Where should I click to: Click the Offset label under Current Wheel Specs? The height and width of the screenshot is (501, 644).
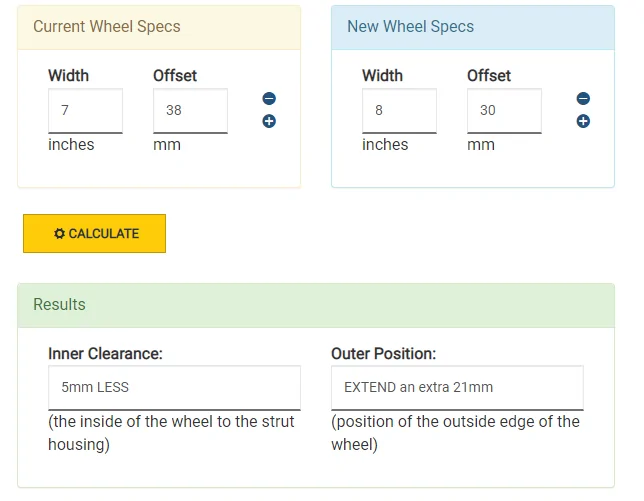(x=175, y=76)
